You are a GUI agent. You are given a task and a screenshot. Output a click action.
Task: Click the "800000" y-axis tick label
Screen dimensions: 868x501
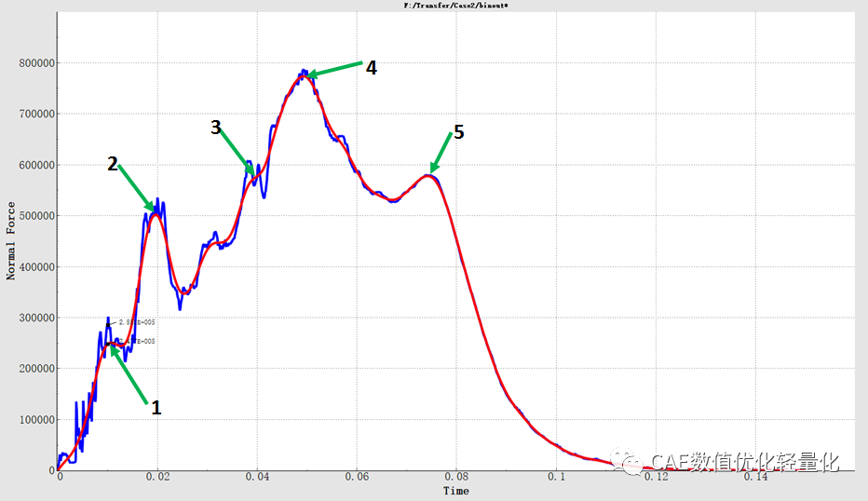click(37, 63)
